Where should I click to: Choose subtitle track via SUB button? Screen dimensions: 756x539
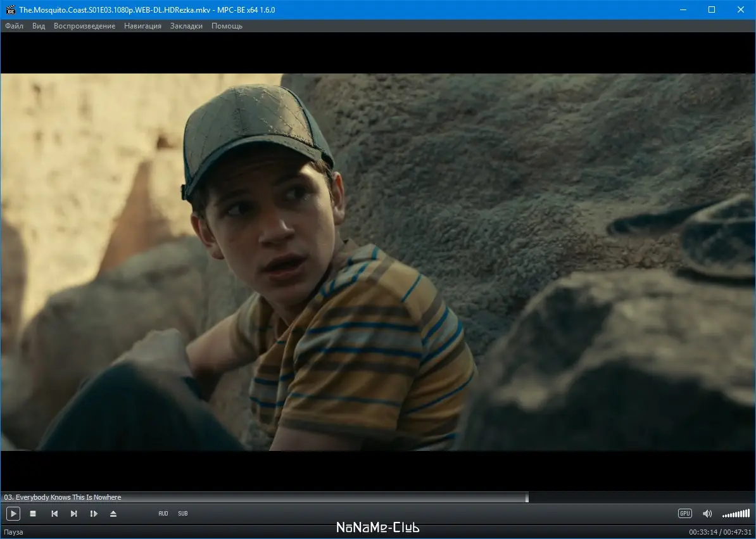[183, 514]
